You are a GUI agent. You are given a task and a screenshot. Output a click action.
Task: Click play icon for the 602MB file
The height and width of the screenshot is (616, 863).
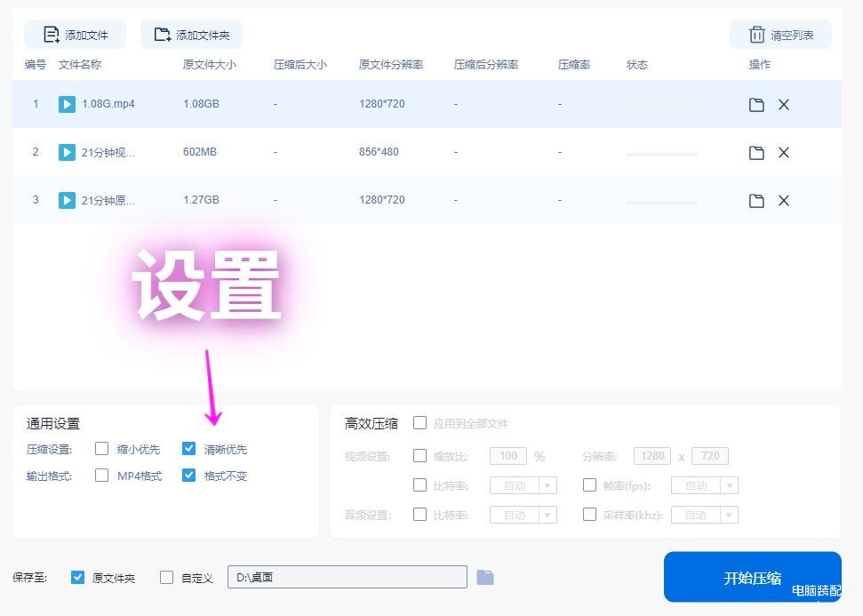tap(67, 152)
